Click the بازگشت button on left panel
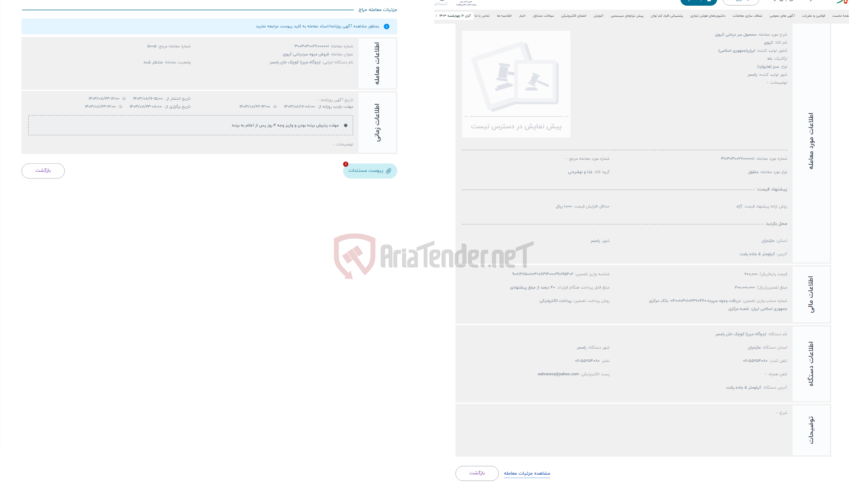This screenshot has height=489, width=868. (x=43, y=171)
